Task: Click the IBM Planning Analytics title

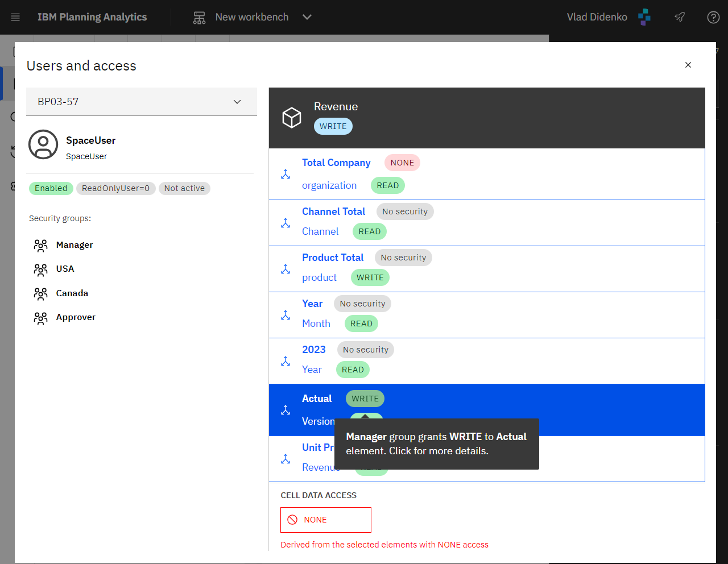Action: click(92, 17)
